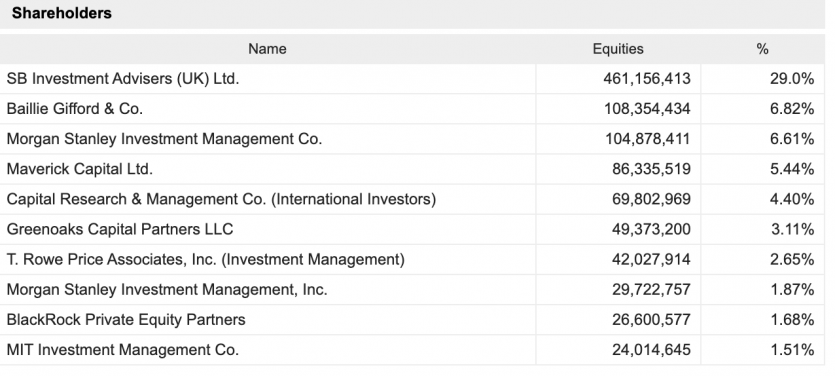This screenshot has height=376, width=835.
Task: Select the Equities column header
Action: (x=618, y=49)
